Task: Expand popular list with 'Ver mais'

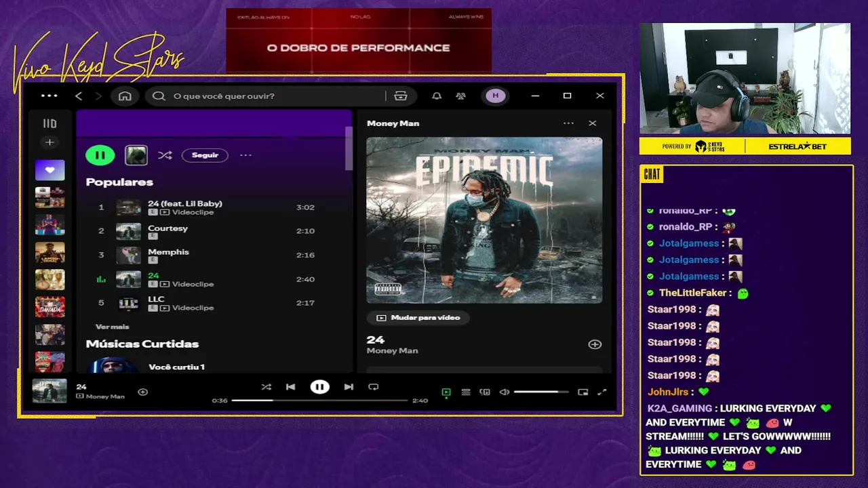Action: pos(113,327)
